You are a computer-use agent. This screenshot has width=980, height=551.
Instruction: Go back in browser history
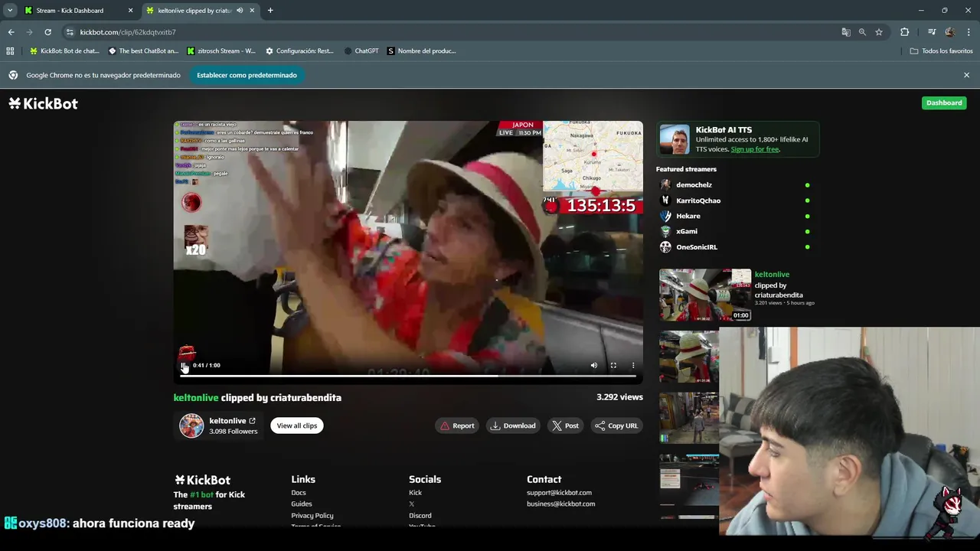pos(11,32)
